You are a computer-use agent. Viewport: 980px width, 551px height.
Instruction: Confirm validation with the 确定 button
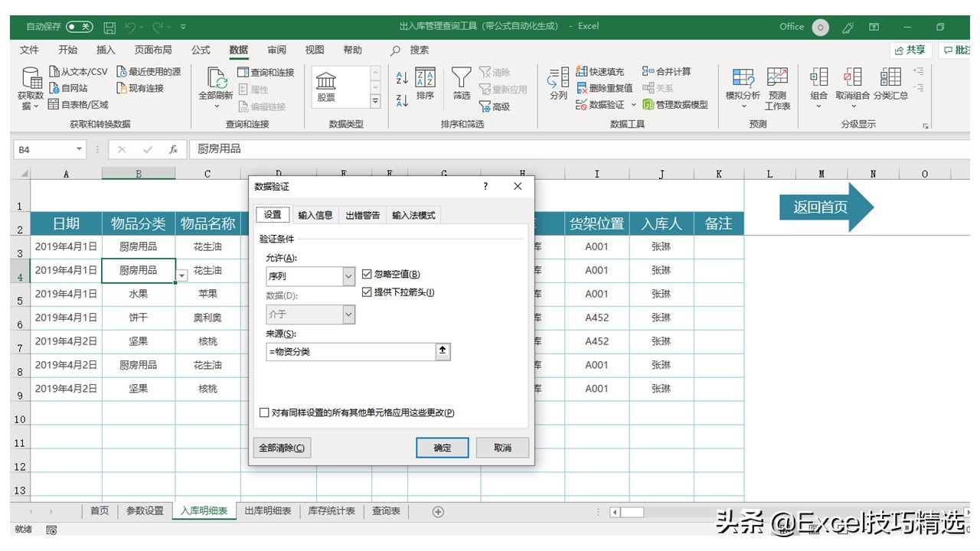coord(443,448)
